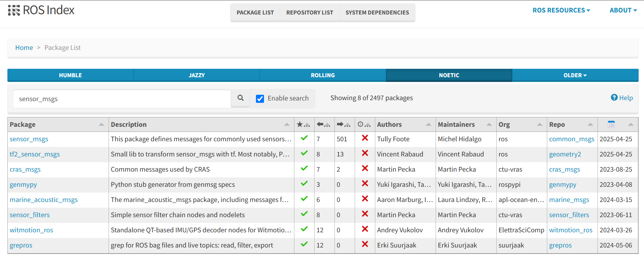Image resolution: width=644 pixels, height=262 pixels.
Task: Click the package search input field
Action: (122, 99)
